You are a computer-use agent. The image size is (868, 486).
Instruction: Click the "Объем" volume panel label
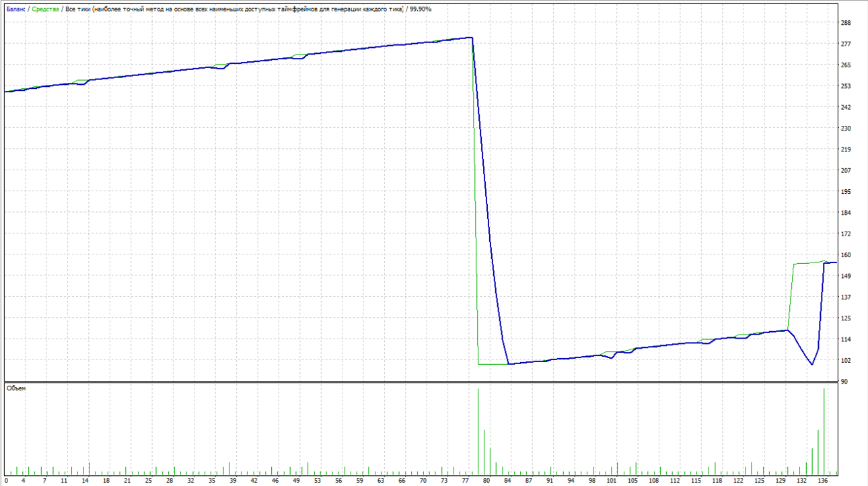click(15, 388)
